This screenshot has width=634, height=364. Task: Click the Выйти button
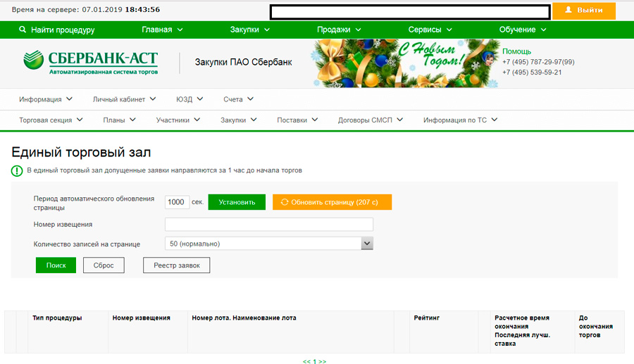pos(584,11)
